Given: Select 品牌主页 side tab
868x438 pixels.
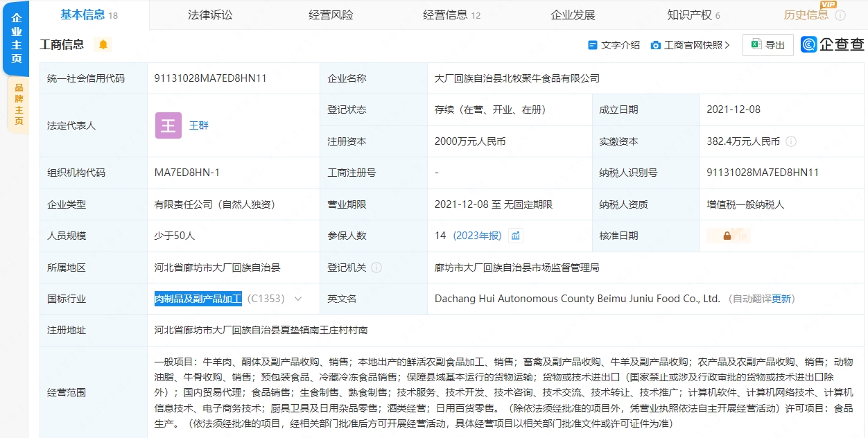Looking at the screenshot, I should (19, 104).
